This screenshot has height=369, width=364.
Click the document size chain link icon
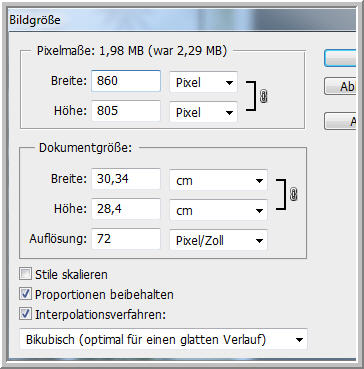pyautogui.click(x=294, y=194)
